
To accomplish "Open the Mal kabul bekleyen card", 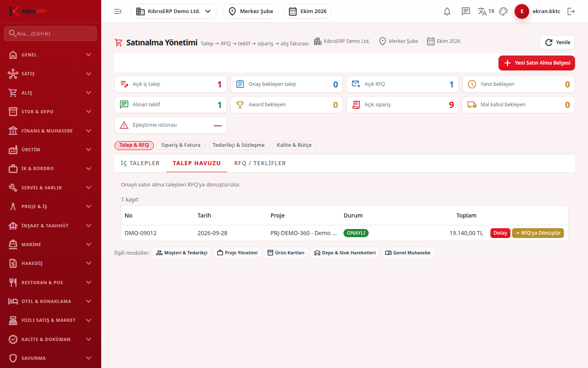I will pyautogui.click(x=519, y=105).
